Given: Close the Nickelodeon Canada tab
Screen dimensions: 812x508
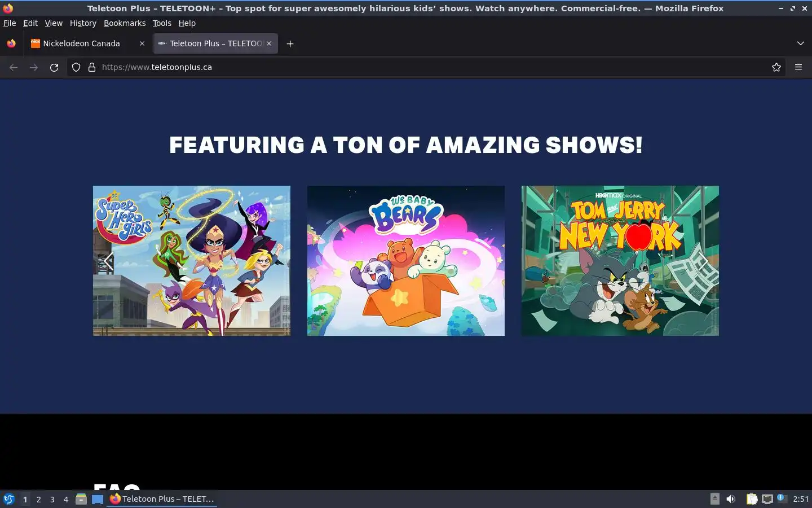Looking at the screenshot, I should 142,43.
